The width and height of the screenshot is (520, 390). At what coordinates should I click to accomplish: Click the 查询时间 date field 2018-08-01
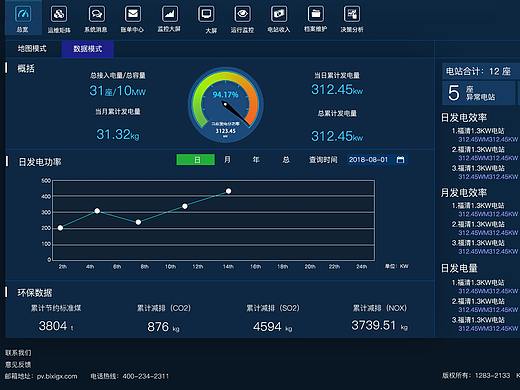coord(377,160)
